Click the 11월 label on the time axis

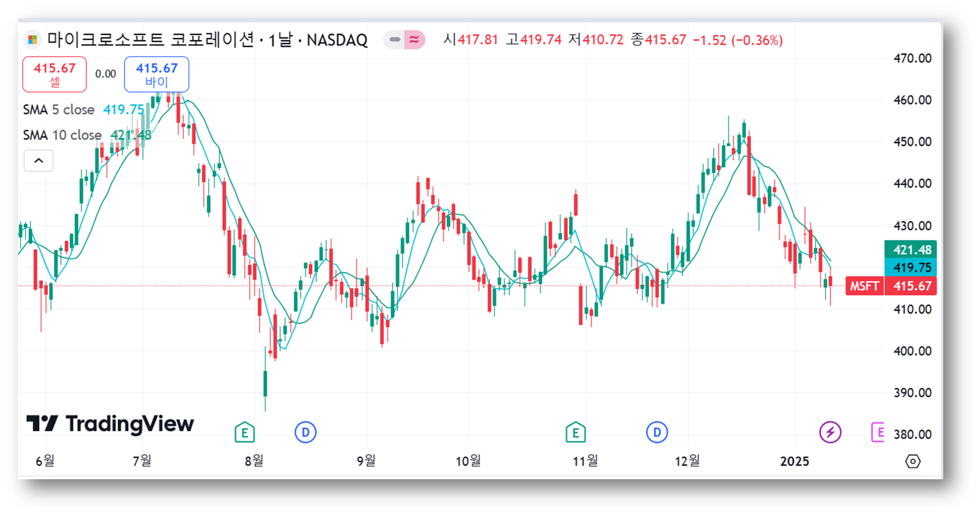click(585, 461)
